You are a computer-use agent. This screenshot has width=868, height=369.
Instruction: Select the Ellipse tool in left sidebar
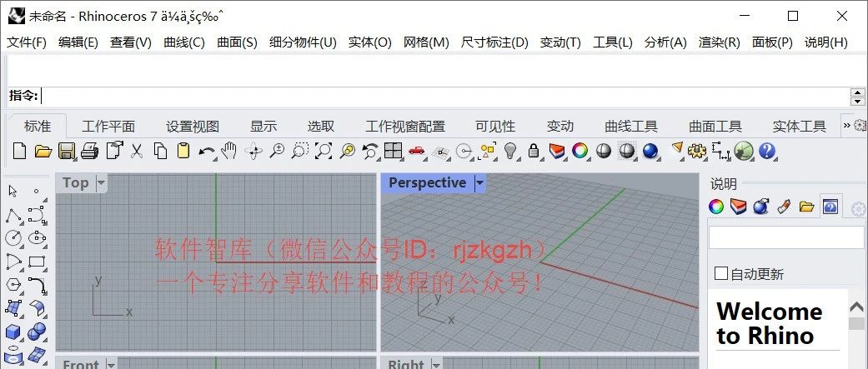click(x=37, y=238)
